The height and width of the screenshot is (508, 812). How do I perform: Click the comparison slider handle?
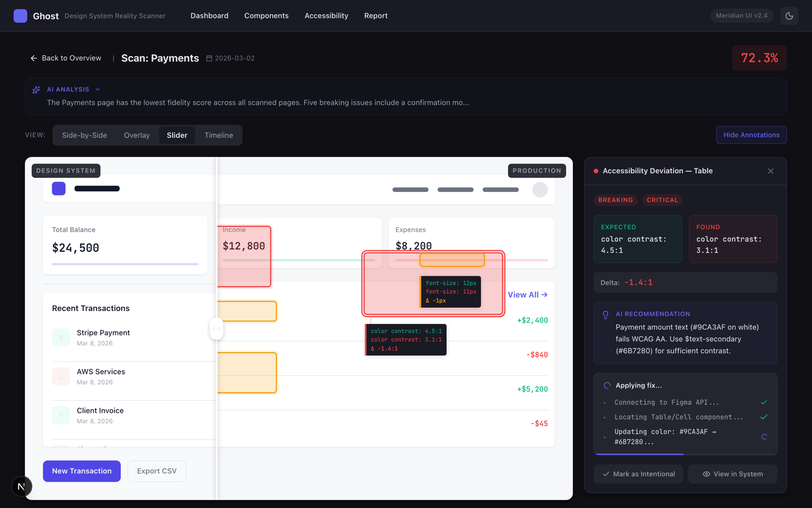[x=217, y=329]
